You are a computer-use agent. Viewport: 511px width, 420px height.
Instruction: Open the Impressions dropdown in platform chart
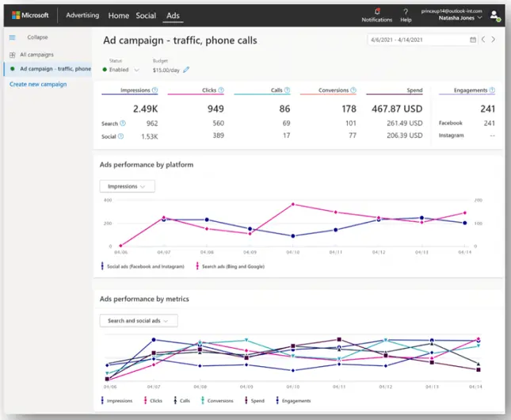[127, 186]
